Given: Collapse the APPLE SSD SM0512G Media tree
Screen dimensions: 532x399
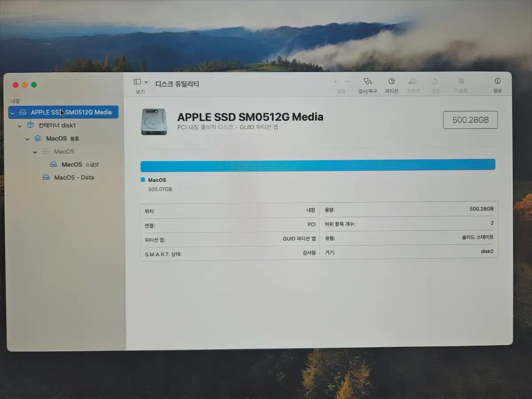Looking at the screenshot, I should click(x=12, y=113).
